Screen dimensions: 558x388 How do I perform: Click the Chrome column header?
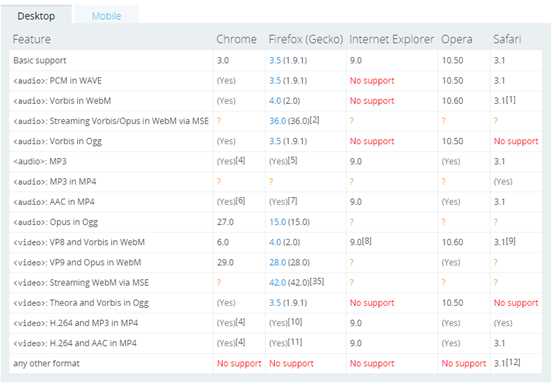[236, 39]
